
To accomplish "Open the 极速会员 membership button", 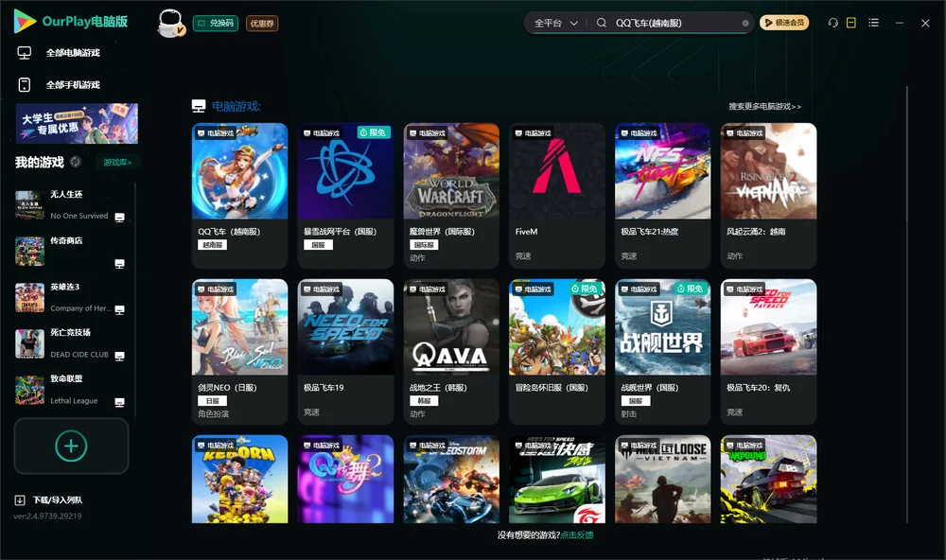I will (784, 23).
